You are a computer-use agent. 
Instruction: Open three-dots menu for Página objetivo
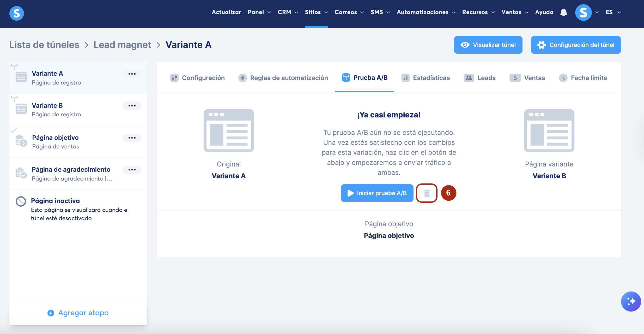[132, 138]
